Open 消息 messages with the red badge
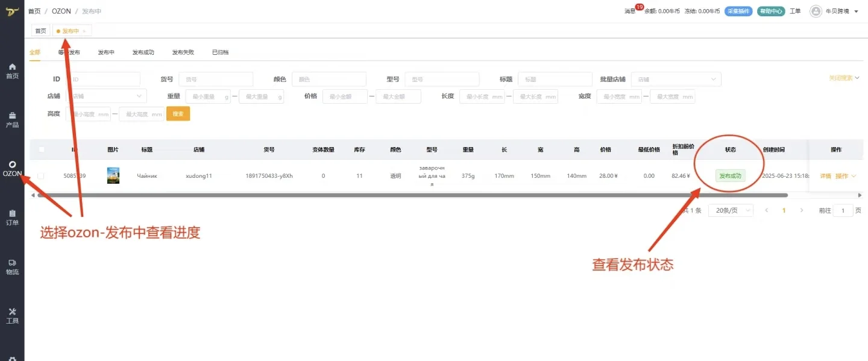The height and width of the screenshot is (361, 868). [x=631, y=10]
